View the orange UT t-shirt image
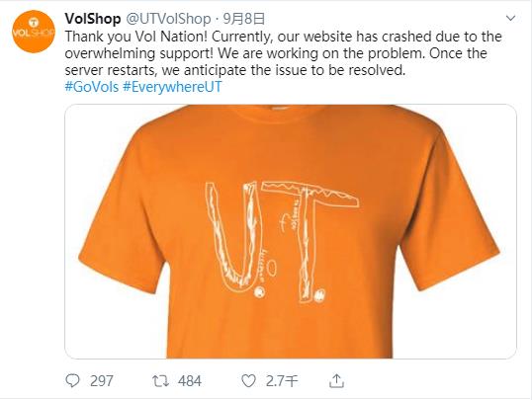The height and width of the screenshot is (400, 532). (x=291, y=231)
